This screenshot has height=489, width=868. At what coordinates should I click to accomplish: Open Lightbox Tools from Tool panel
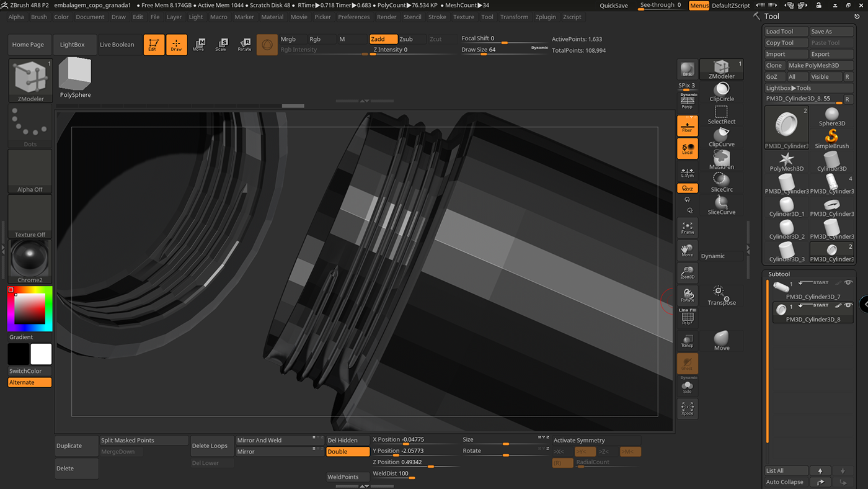(788, 88)
